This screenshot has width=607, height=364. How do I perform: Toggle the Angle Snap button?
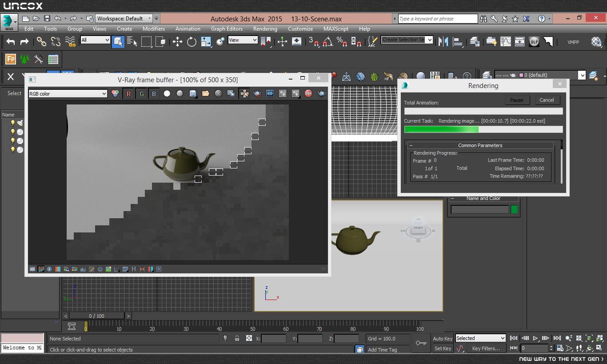tap(327, 41)
